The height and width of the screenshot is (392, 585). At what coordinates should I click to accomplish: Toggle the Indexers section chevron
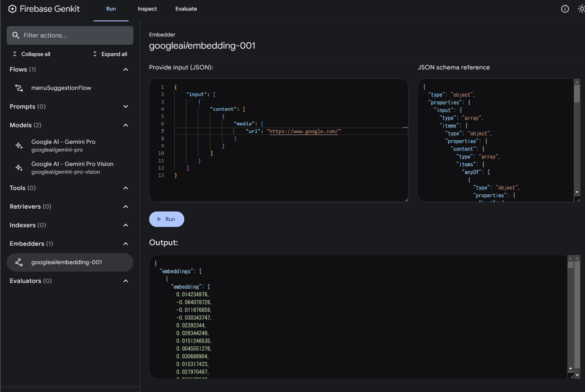(x=126, y=225)
